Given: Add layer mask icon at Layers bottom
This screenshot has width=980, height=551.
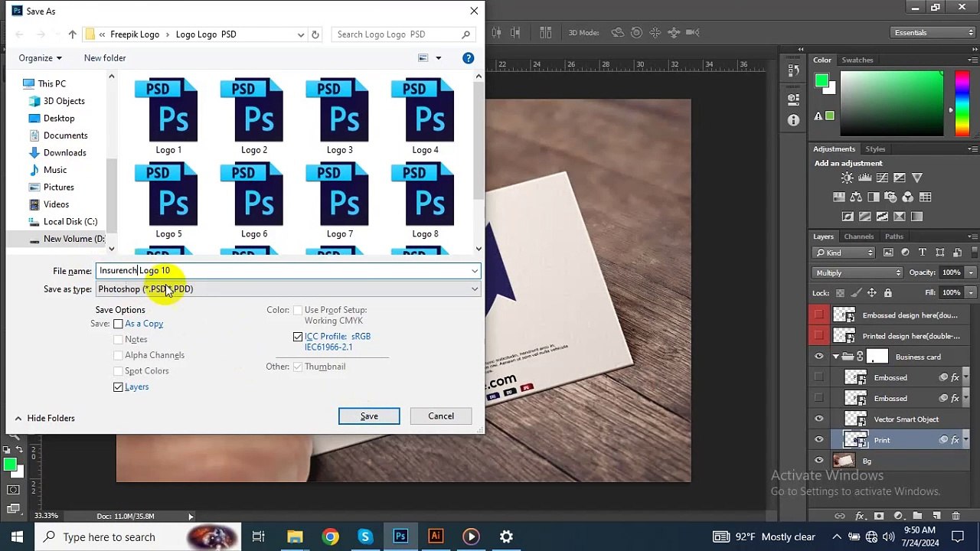Looking at the screenshot, I should pos(879,516).
